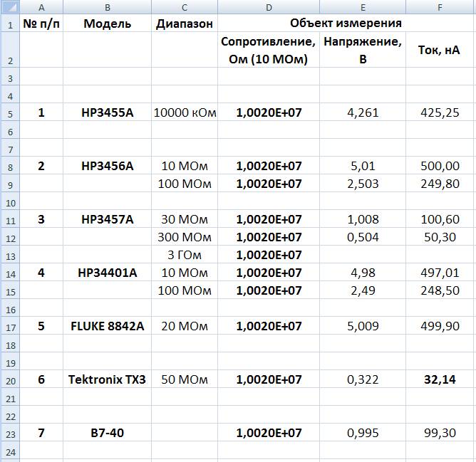Click the current cell 497,01
The image size is (476, 462).
coord(440,273)
